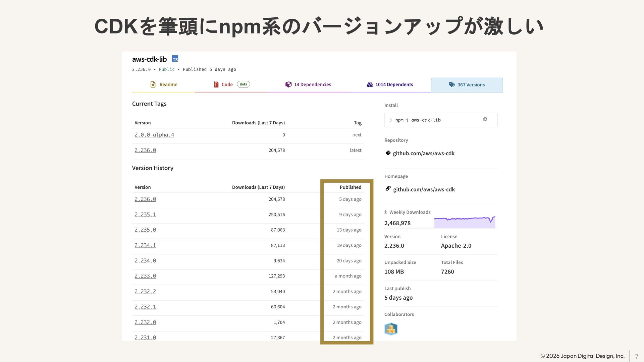Click the Code tab file icon
The height and width of the screenshot is (362, 644).
tap(216, 84)
